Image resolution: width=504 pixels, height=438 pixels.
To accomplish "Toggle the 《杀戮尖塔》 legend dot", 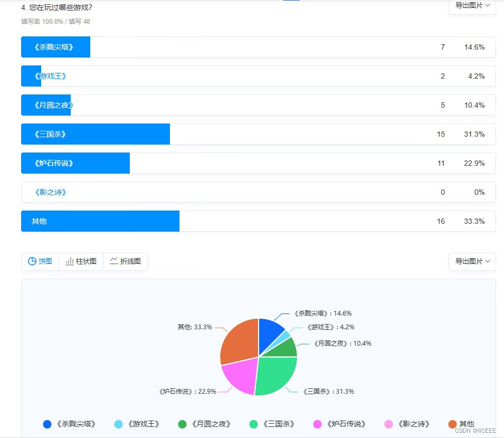I will pyautogui.click(x=47, y=424).
